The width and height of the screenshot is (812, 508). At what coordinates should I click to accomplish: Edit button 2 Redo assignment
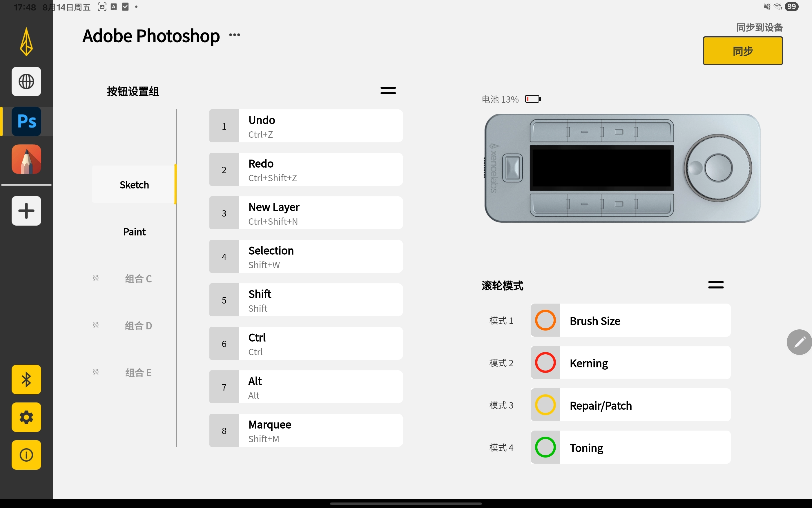[x=306, y=170]
